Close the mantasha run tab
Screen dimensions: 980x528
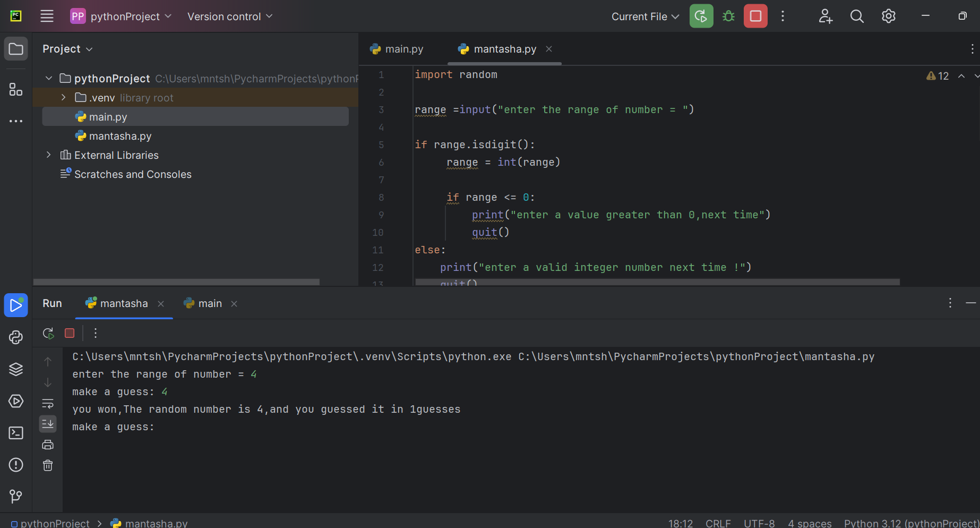(x=161, y=304)
